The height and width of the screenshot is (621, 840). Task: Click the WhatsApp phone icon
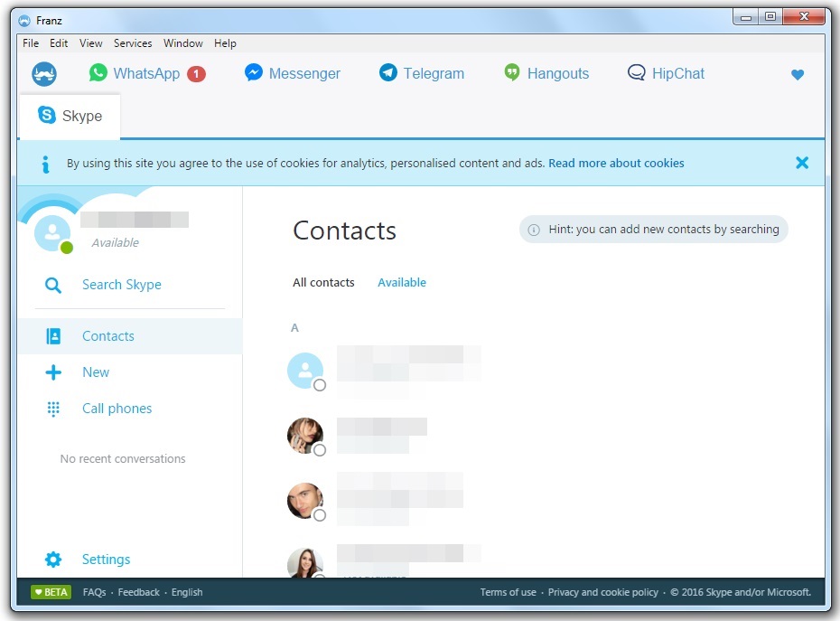tap(98, 72)
